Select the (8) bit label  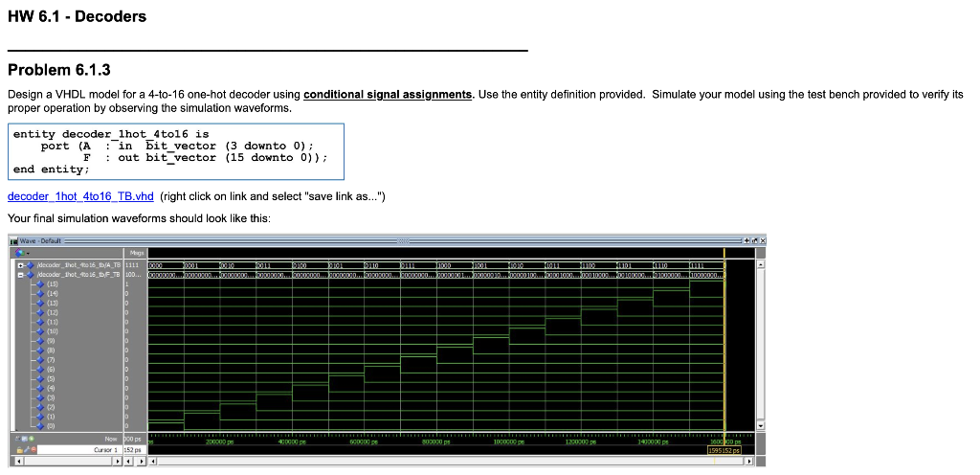point(52,351)
